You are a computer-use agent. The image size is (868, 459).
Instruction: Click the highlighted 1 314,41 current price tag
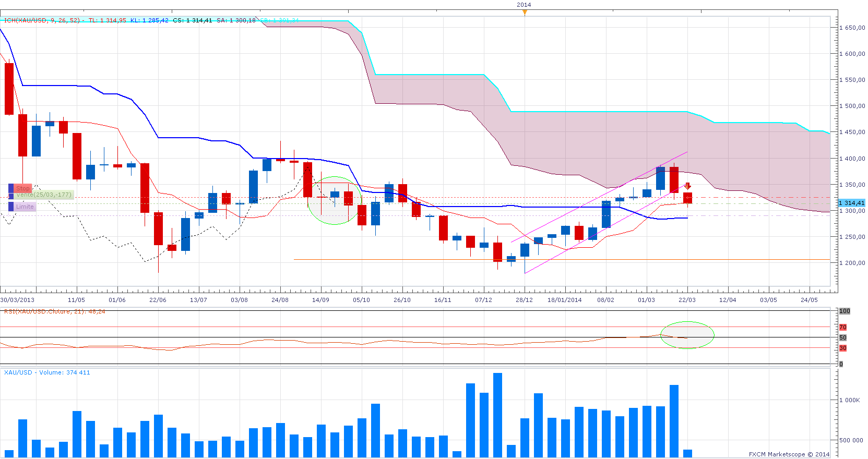point(852,203)
